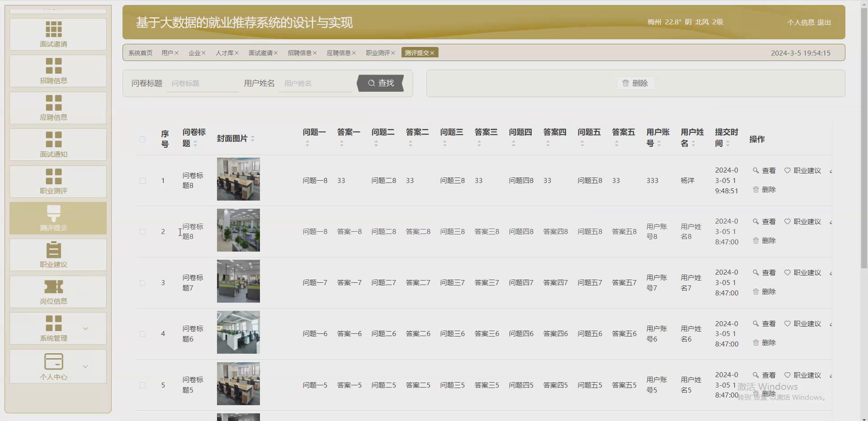Open 个人信息 link in header
Viewport: 868px width, 421px height.
[801, 22]
